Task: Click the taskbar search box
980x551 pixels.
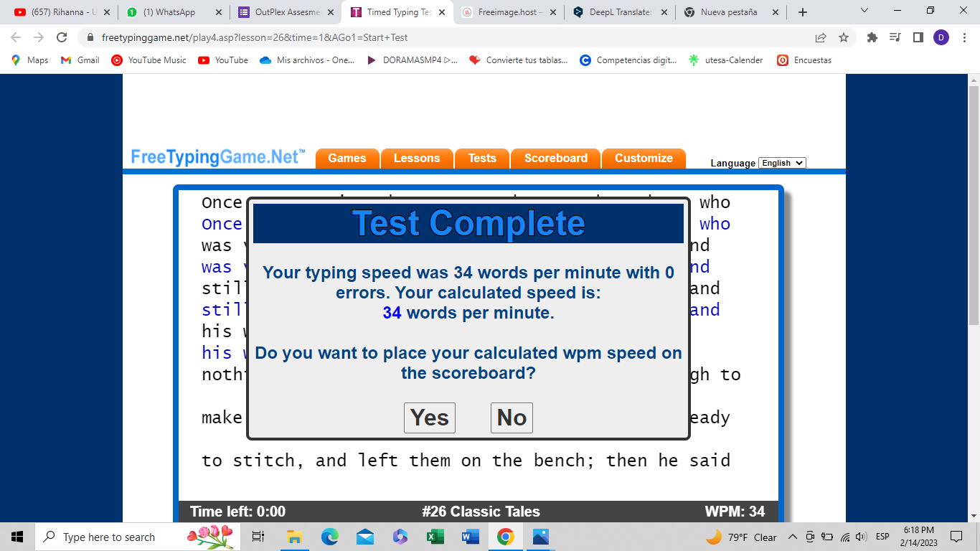Action: (138, 537)
